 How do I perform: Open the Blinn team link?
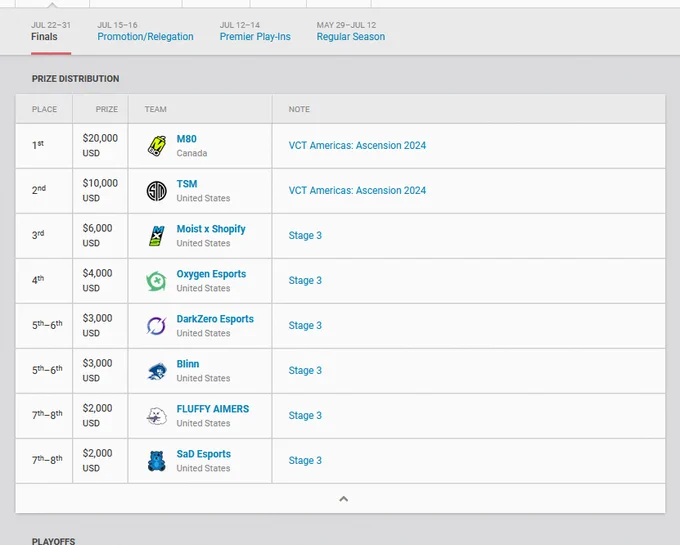(x=188, y=364)
